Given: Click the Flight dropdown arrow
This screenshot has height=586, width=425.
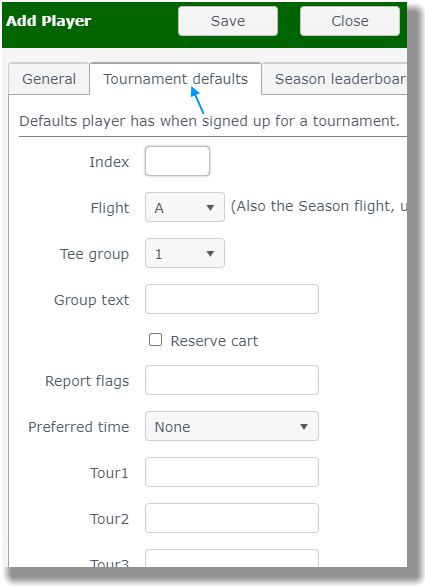Looking at the screenshot, I should (210, 207).
